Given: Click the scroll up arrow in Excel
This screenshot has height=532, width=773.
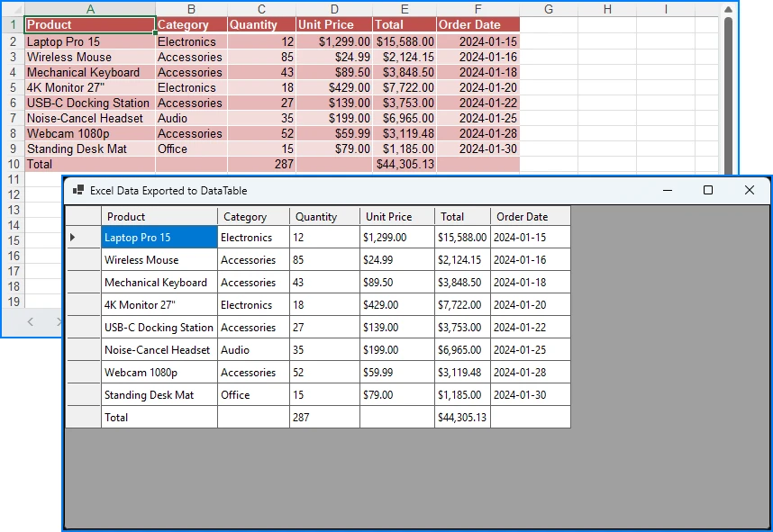Looking at the screenshot, I should 728,9.
